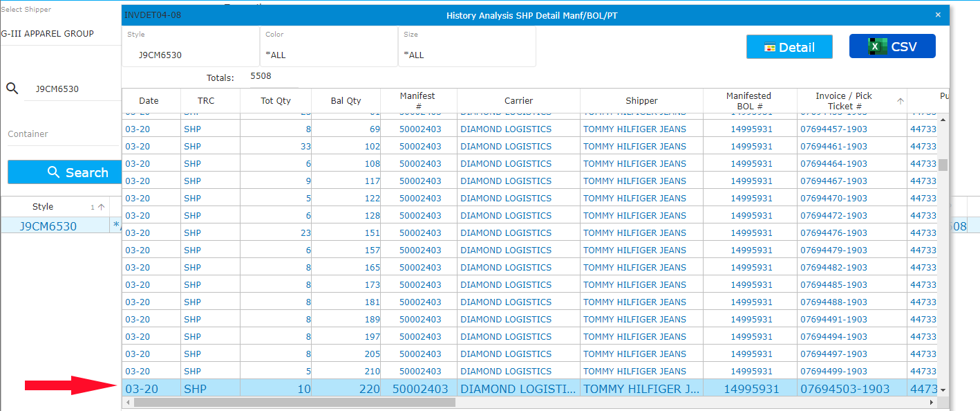The image size is (980, 411).
Task: Select pick ticket 07694467-1903
Action: coord(833,181)
